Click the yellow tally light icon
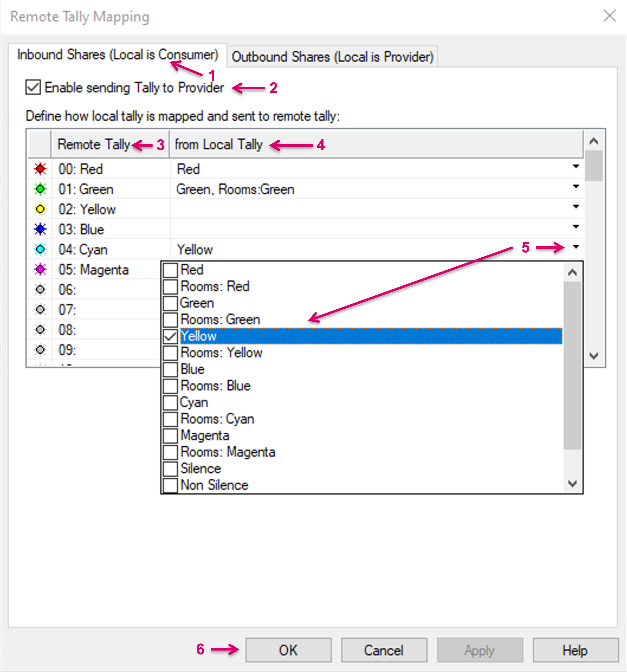 [x=40, y=209]
